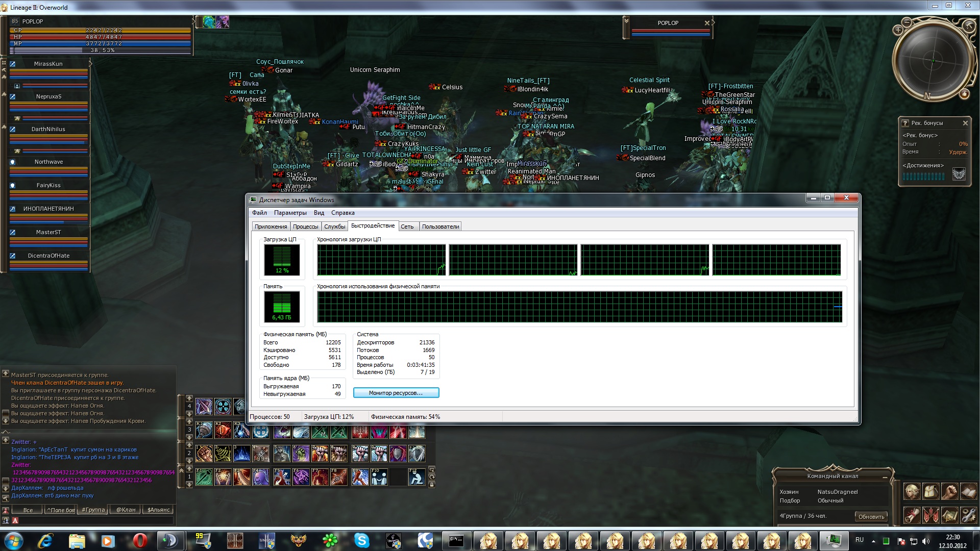
Task: Toggle the shortcut bar lock
Action: click(432, 485)
